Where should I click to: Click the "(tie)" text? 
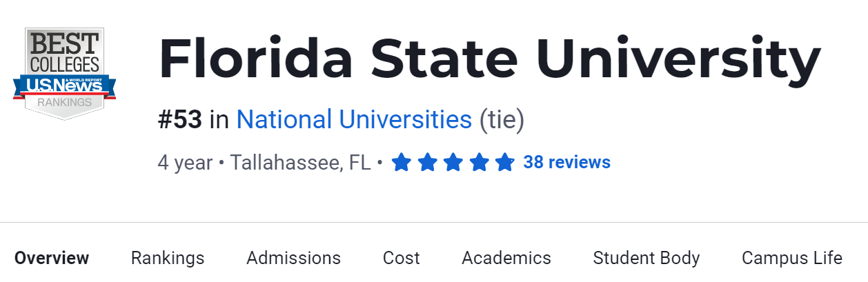pyautogui.click(x=502, y=120)
